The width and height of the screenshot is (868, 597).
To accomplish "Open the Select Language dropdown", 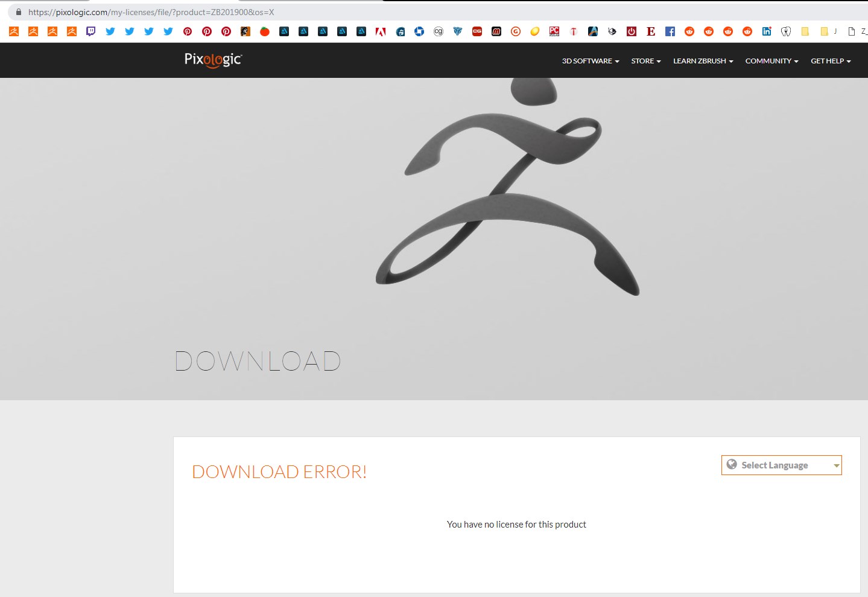I will coord(781,465).
